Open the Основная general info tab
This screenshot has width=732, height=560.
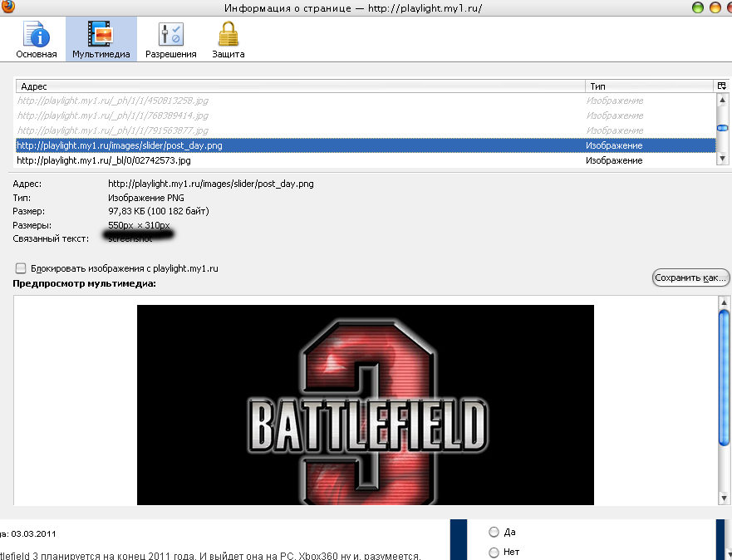(37, 40)
